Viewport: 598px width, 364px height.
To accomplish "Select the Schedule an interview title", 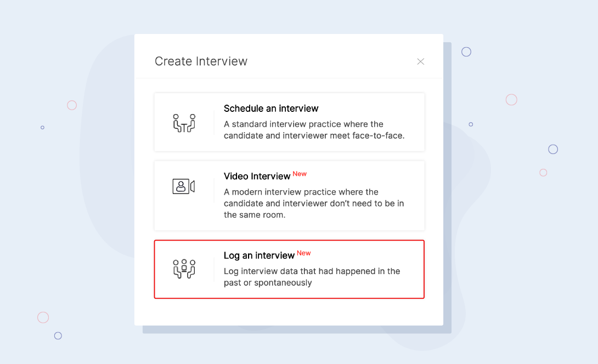I will [x=271, y=109].
